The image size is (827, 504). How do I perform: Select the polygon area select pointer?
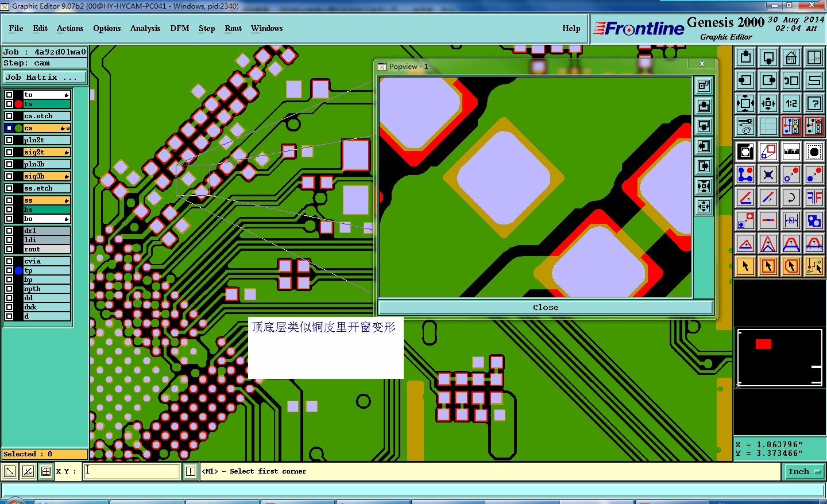(791, 266)
